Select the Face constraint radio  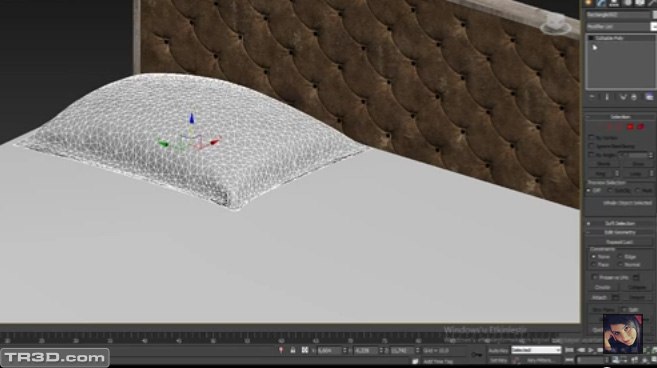tap(594, 265)
